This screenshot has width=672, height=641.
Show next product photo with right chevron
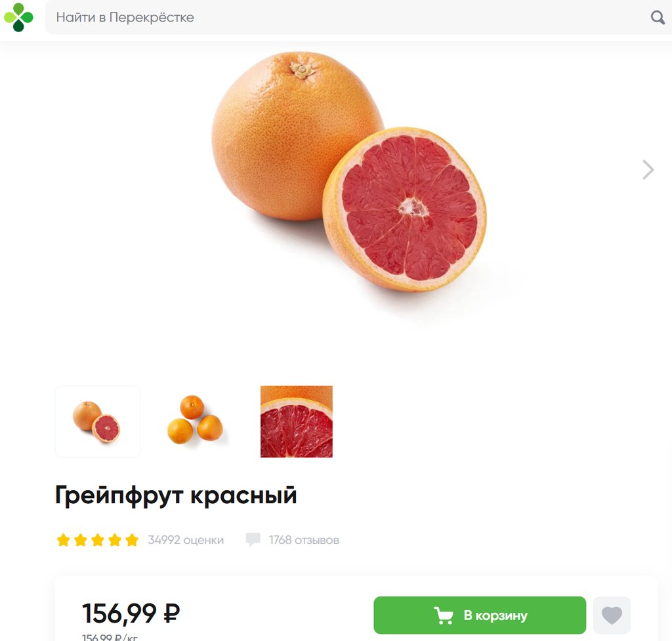pos(648,170)
